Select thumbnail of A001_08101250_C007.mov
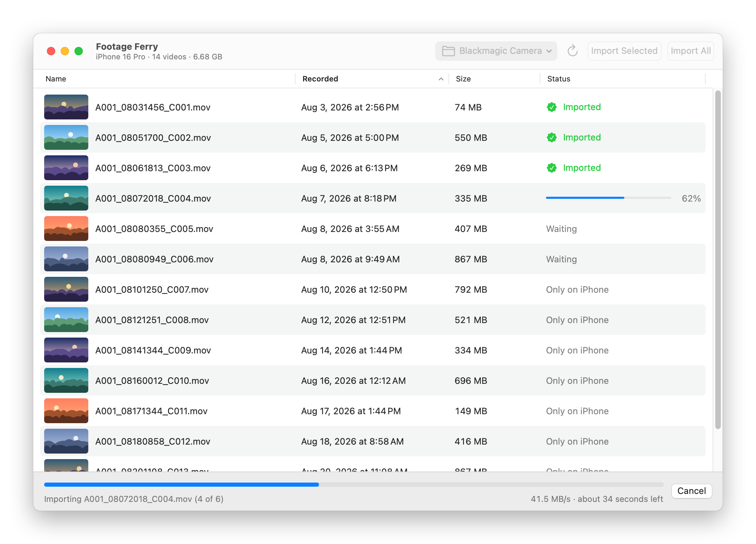Image resolution: width=756 pixels, height=544 pixels. point(66,289)
